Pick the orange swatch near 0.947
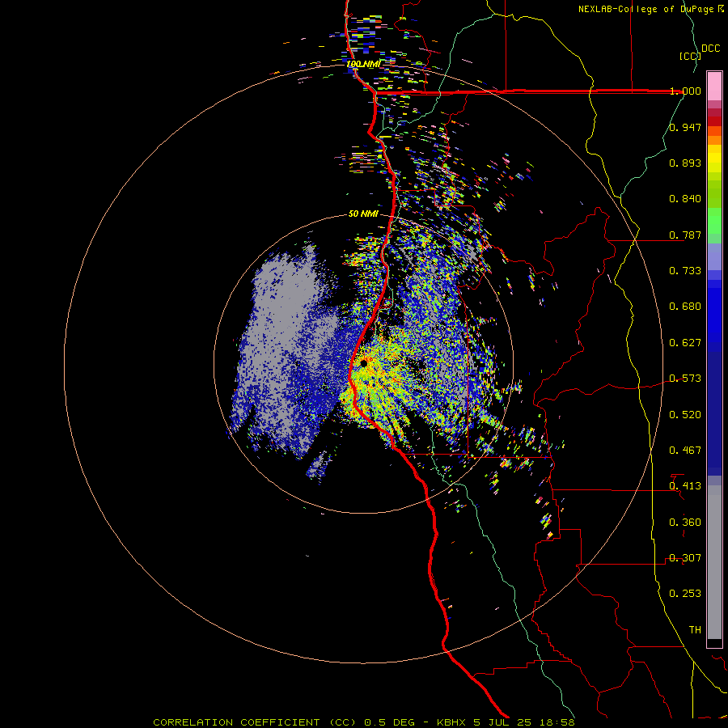 click(x=714, y=131)
